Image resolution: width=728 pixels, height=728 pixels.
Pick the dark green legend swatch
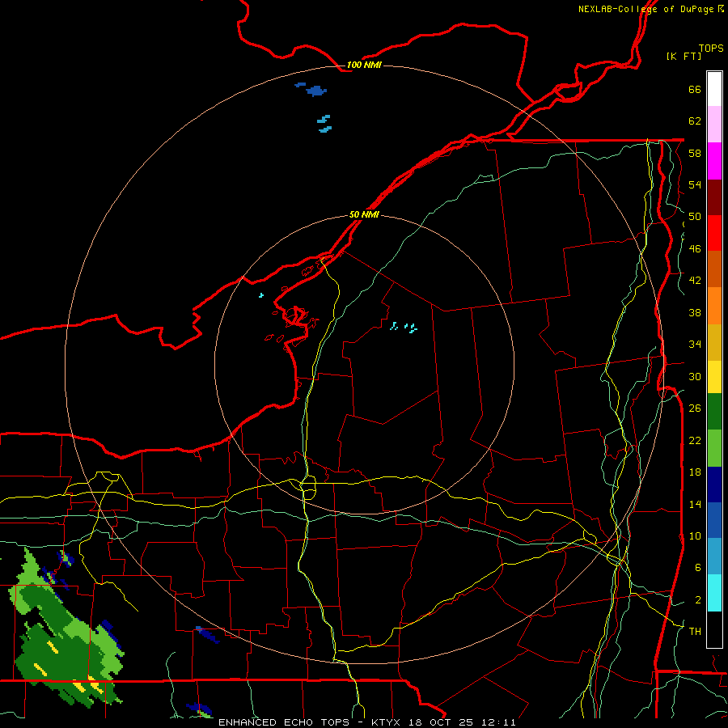click(x=714, y=412)
